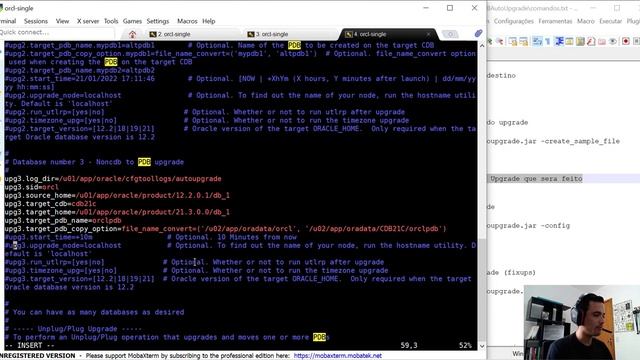Click the '#upg2.target_pdb_name.mypdb2=altpdb2' line

click(80, 70)
